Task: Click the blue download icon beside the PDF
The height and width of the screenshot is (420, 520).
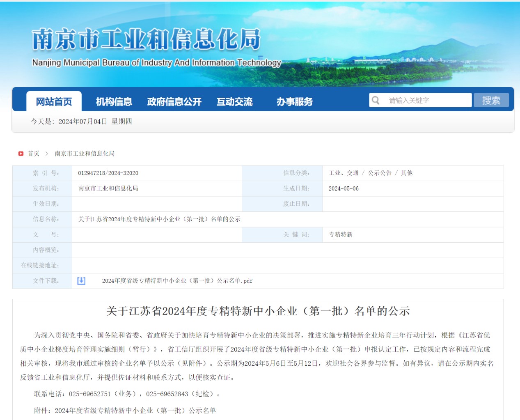Action: (81, 281)
